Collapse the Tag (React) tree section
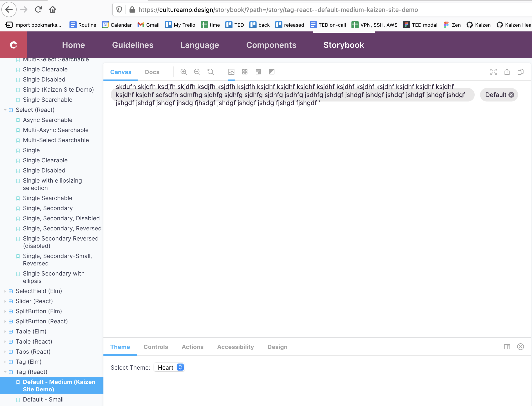 pyautogui.click(x=5, y=372)
